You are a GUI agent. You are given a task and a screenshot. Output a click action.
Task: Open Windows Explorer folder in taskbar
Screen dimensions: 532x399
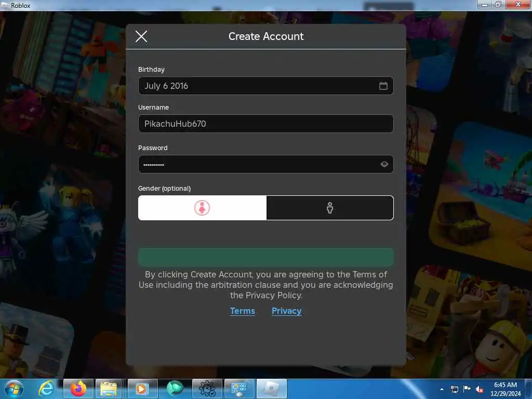point(109,389)
